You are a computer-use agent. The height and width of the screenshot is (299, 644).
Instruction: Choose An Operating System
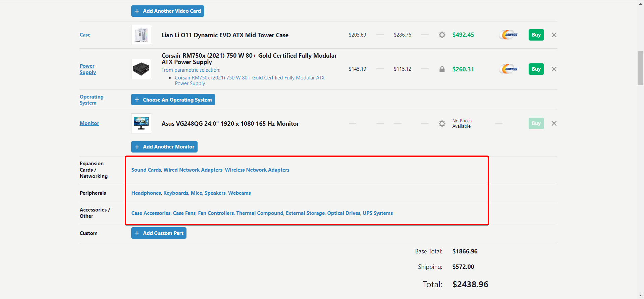173,100
